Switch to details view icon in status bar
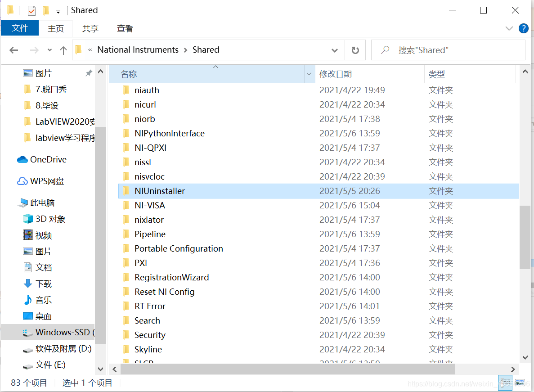This screenshot has width=534, height=392. (505, 383)
